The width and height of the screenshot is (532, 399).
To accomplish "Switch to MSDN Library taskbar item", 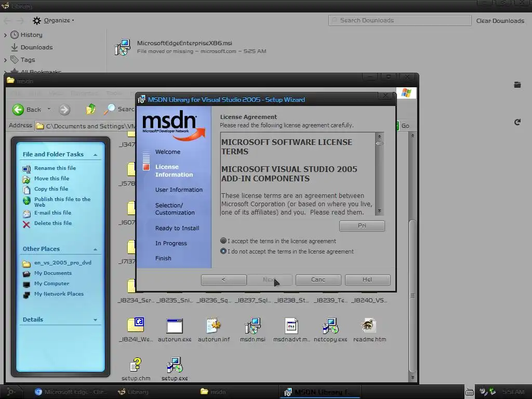I will pos(320,392).
